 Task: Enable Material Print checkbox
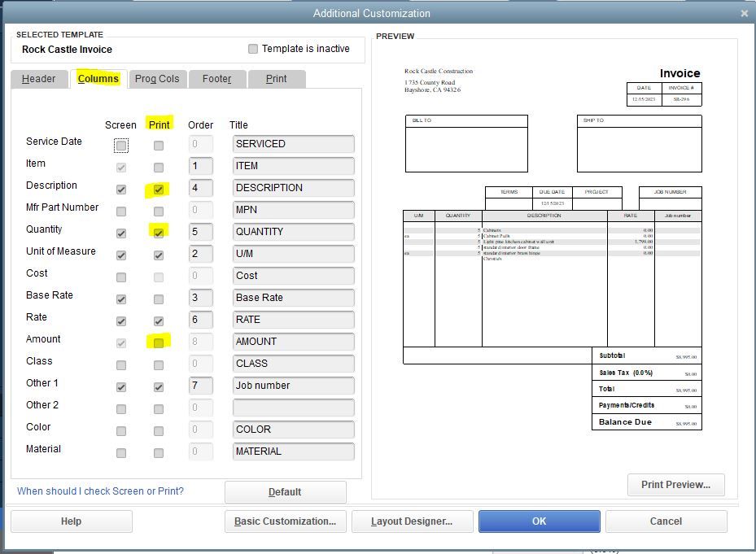pos(158,453)
